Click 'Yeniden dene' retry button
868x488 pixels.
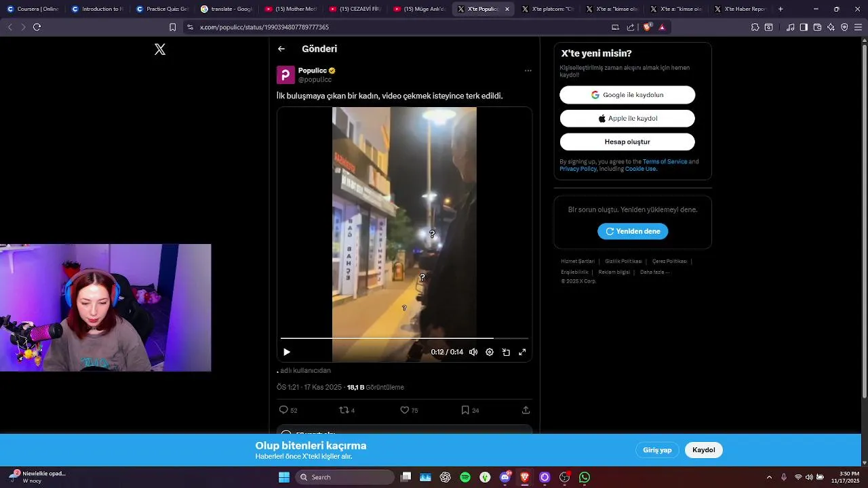pyautogui.click(x=633, y=231)
